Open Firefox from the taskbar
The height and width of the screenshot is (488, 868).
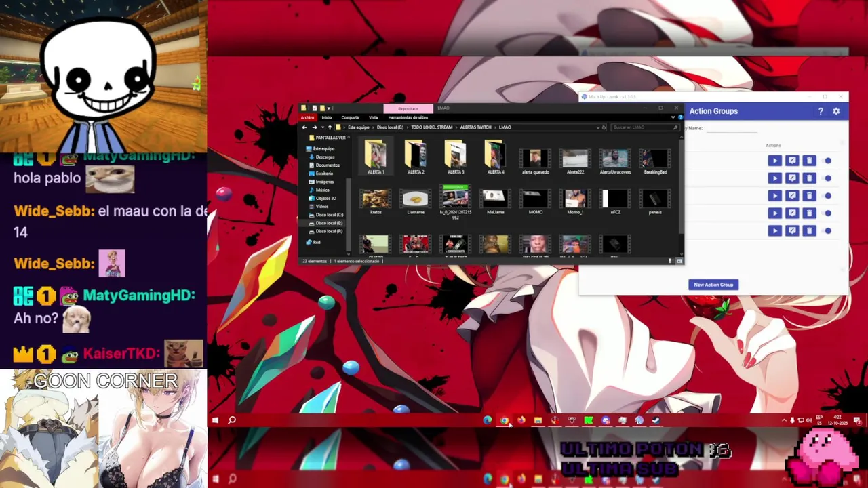pos(521,420)
